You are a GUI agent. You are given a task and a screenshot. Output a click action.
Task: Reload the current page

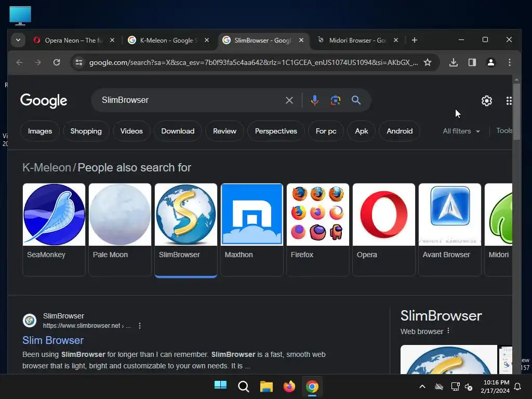click(x=57, y=62)
